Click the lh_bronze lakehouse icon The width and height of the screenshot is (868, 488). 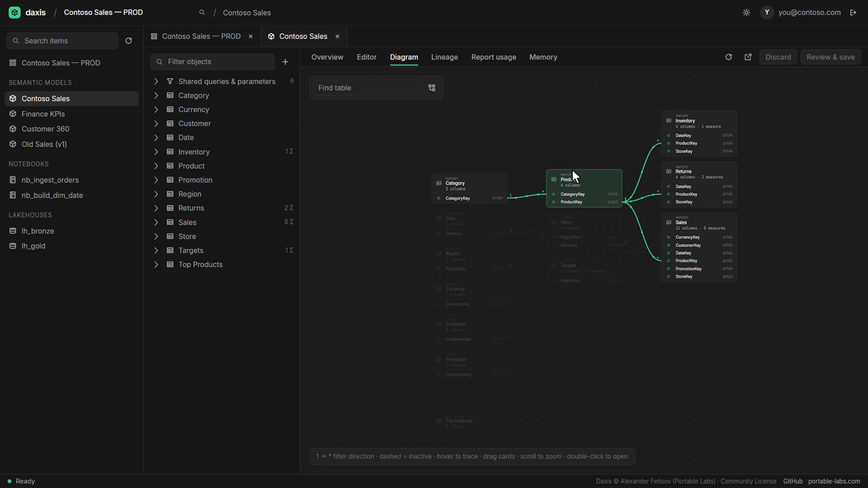[13, 231]
